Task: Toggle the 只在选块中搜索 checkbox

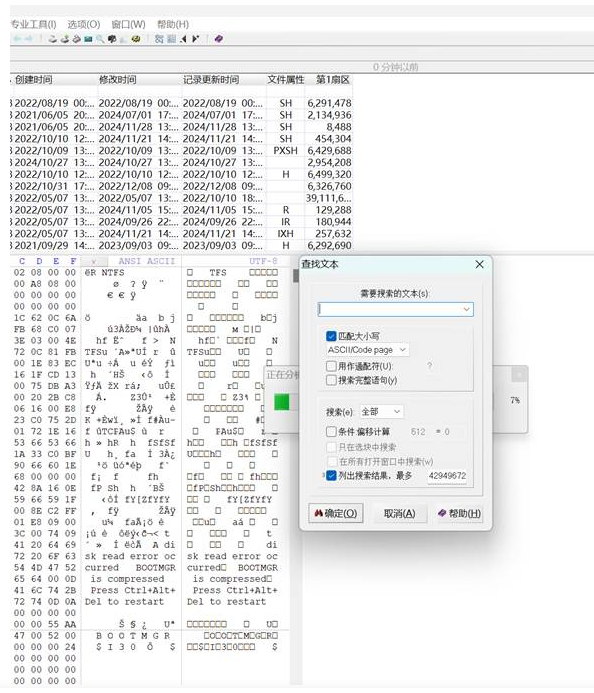Action: [x=331, y=447]
